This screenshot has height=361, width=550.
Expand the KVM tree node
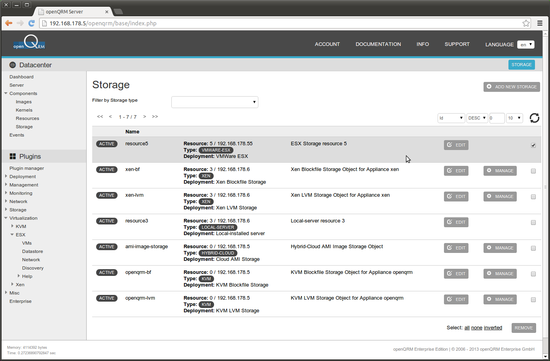point(12,226)
